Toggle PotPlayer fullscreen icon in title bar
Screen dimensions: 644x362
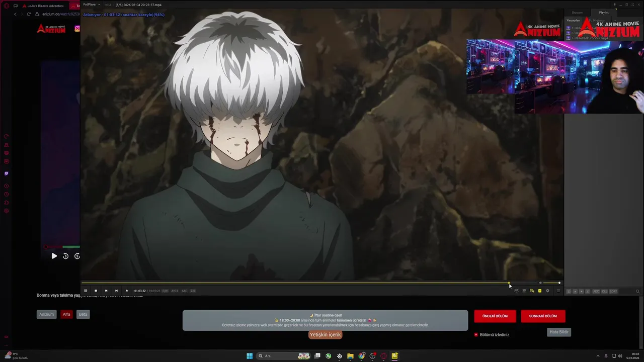pos(633,5)
